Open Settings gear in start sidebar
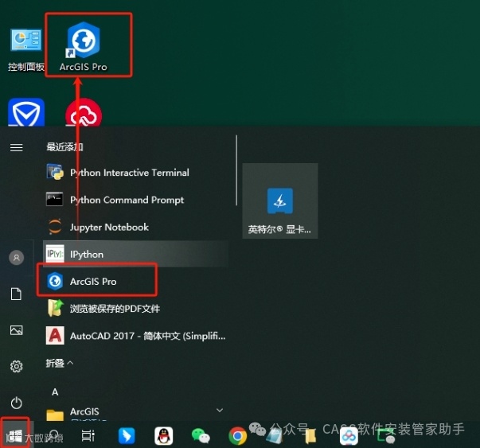Screen dimensions: 480x448 [17, 366]
